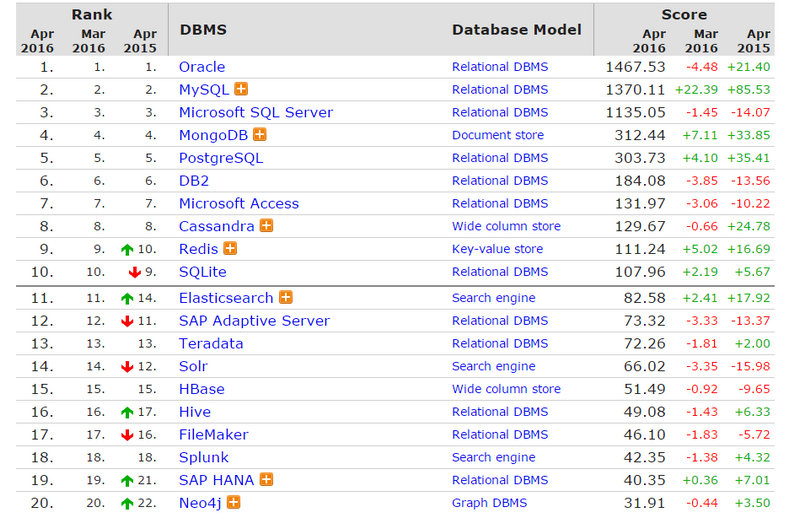Click the plus icon beside Neo4j
800x513 pixels.
click(x=233, y=502)
